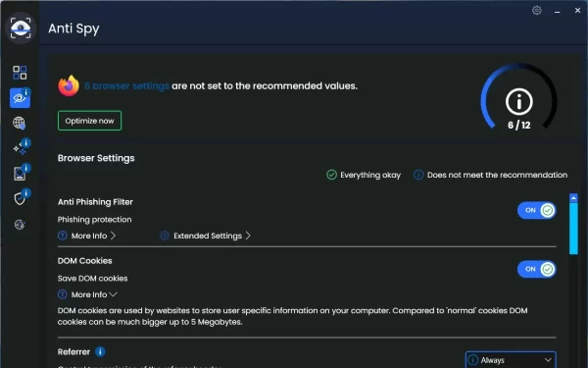Open the bottom cookie-globe icon in sidebar
Viewport: 588px width, 368px height.
pyautogui.click(x=20, y=225)
